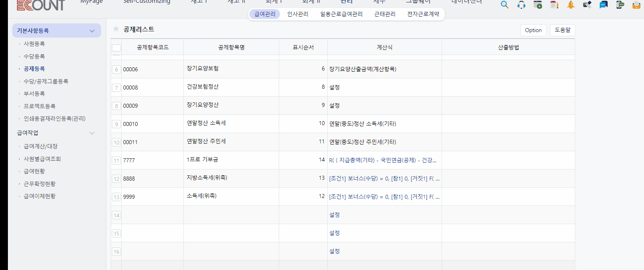Collapse the 기본사항등록 section chevron
This screenshot has height=270, width=644.
[x=92, y=31]
